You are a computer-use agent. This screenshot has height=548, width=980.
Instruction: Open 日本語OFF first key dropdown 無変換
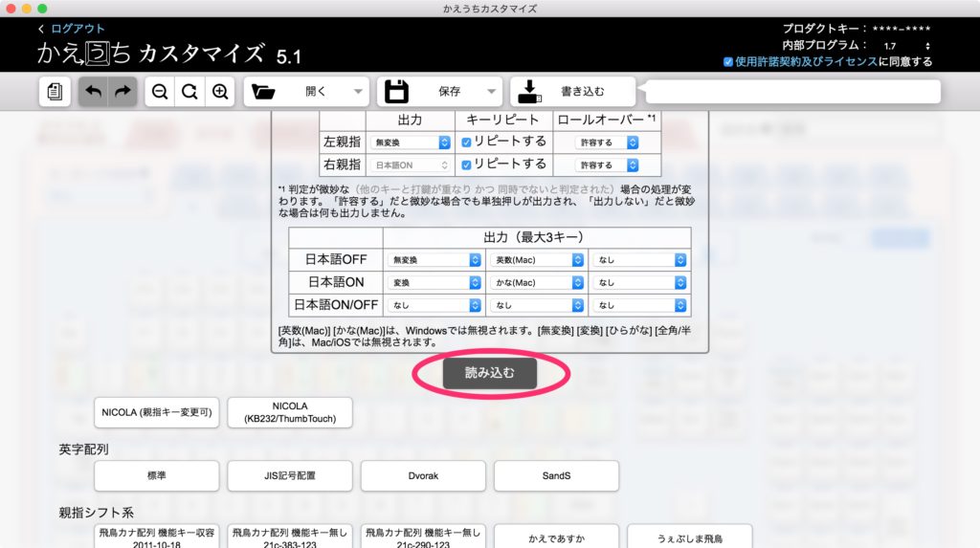(x=434, y=260)
